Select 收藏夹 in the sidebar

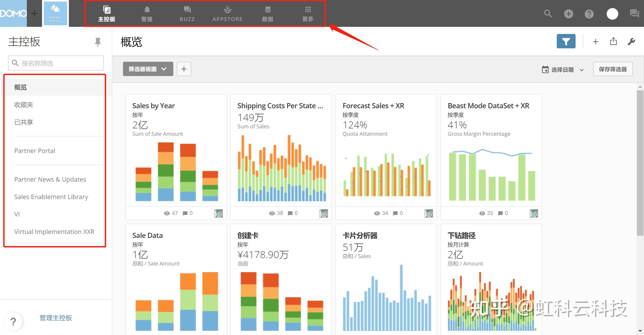(x=24, y=105)
